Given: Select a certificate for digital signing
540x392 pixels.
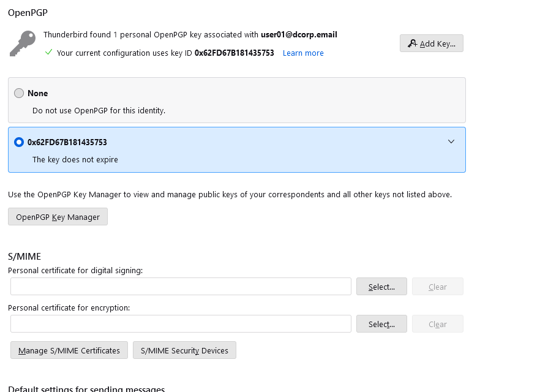Looking at the screenshot, I should coord(381,286).
